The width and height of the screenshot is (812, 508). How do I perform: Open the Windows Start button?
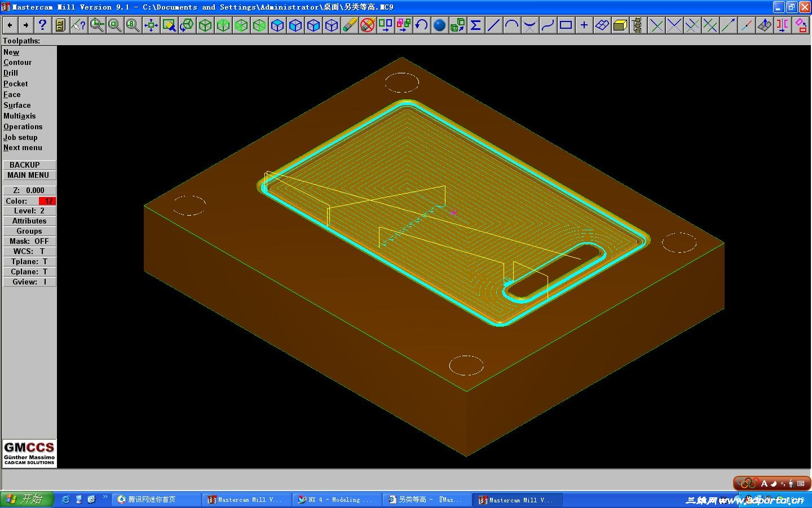pos(27,500)
